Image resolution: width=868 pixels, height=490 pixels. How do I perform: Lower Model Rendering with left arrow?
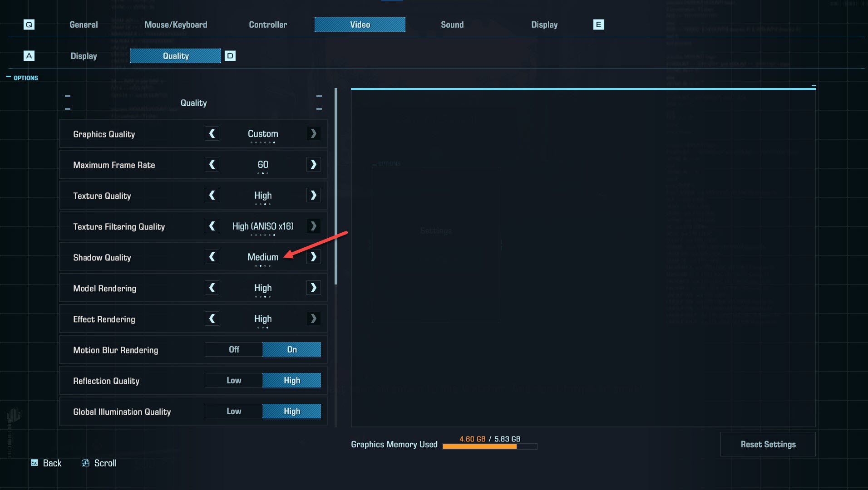point(212,288)
